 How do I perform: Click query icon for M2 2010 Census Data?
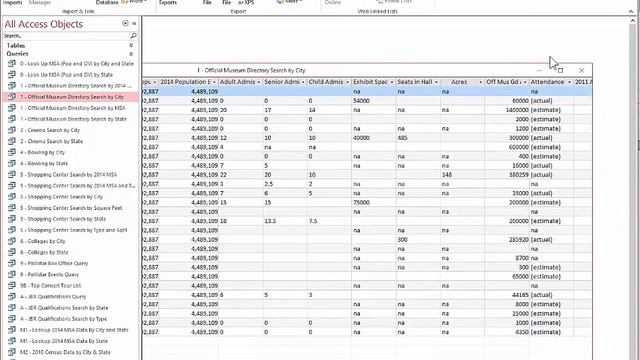pyautogui.click(x=12, y=352)
